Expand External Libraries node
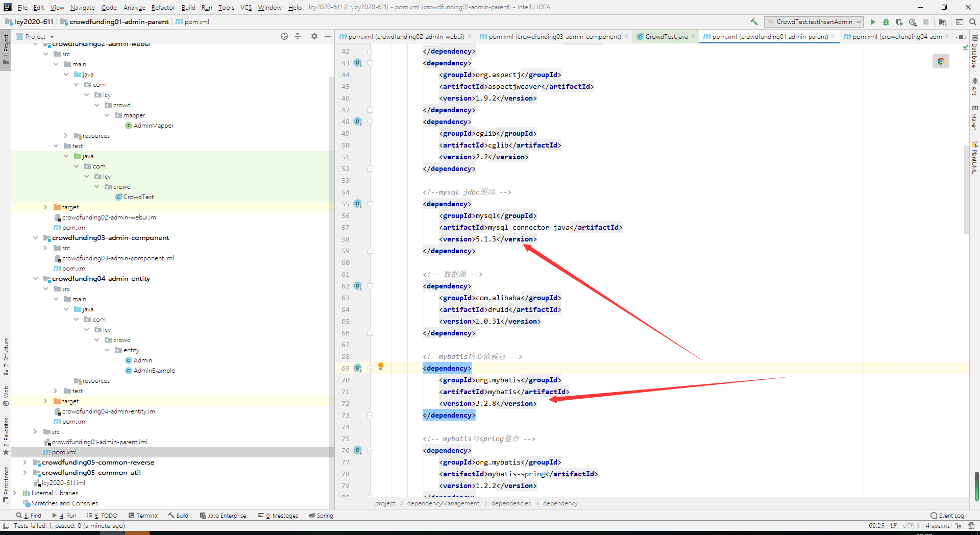This screenshot has width=980, height=535. click(15, 493)
